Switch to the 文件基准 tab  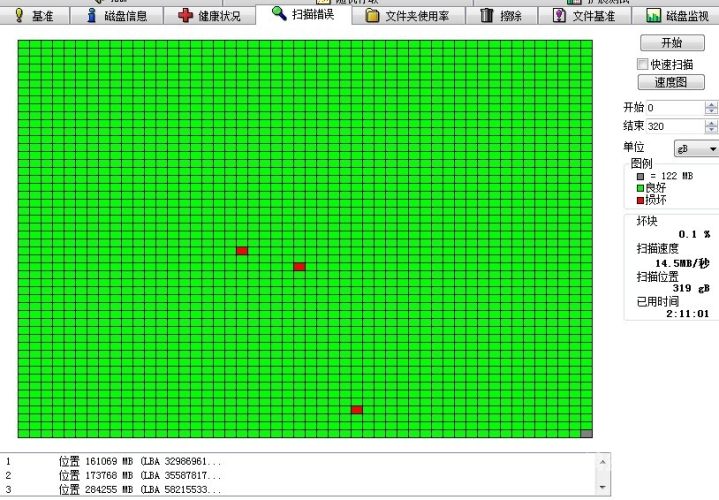point(586,16)
